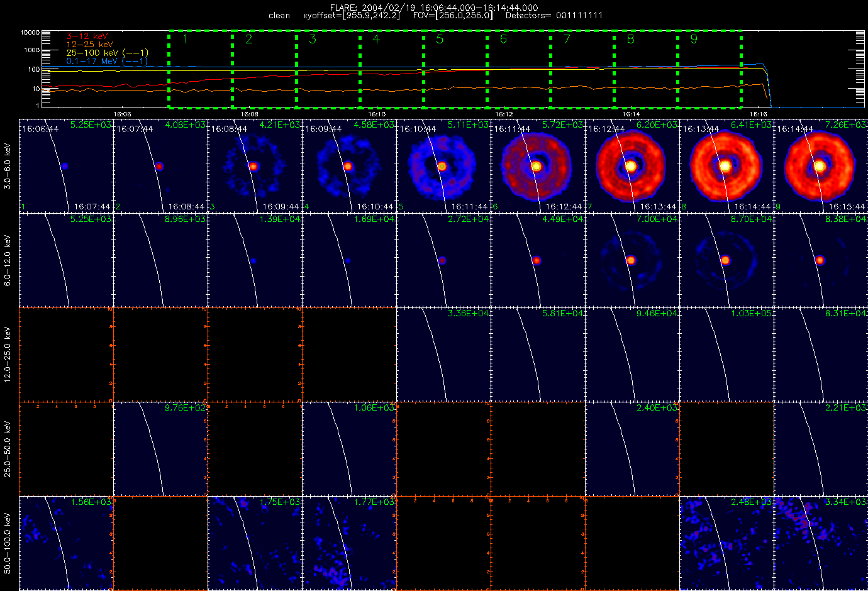Open the 50-100 keV image with peak 3.34E+03

click(x=821, y=543)
